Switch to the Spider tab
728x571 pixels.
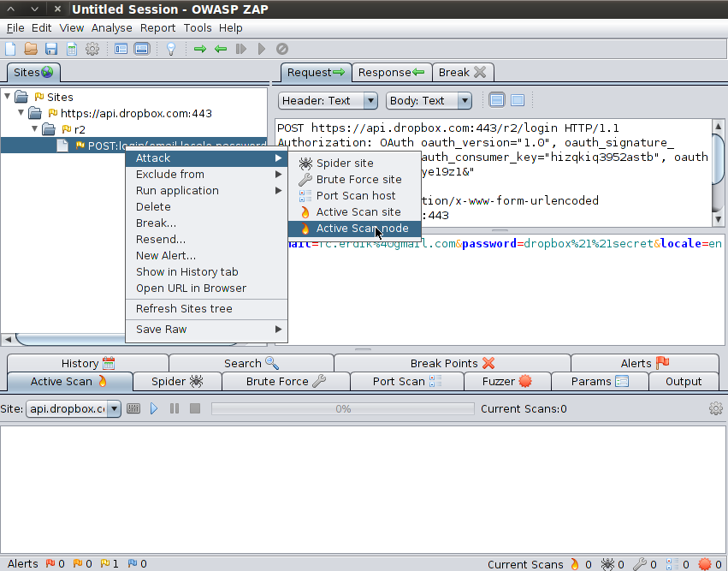tap(177, 382)
